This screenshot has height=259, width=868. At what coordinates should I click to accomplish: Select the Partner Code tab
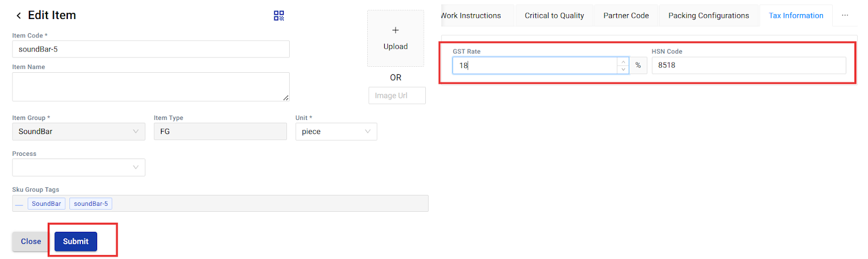[626, 16]
